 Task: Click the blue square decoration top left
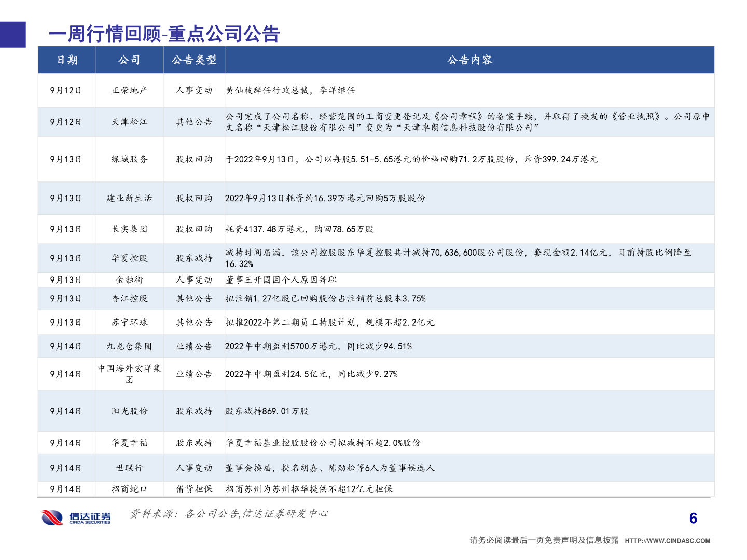coord(12,34)
